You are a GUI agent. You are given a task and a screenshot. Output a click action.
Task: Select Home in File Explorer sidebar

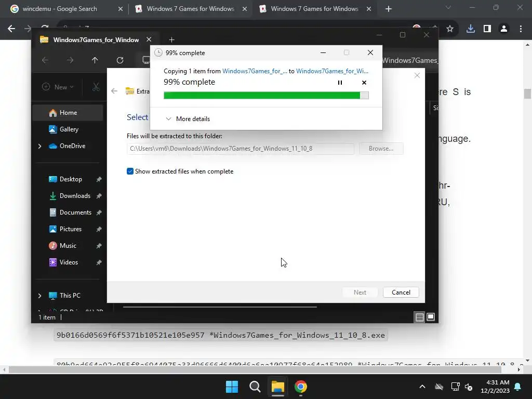(68, 113)
